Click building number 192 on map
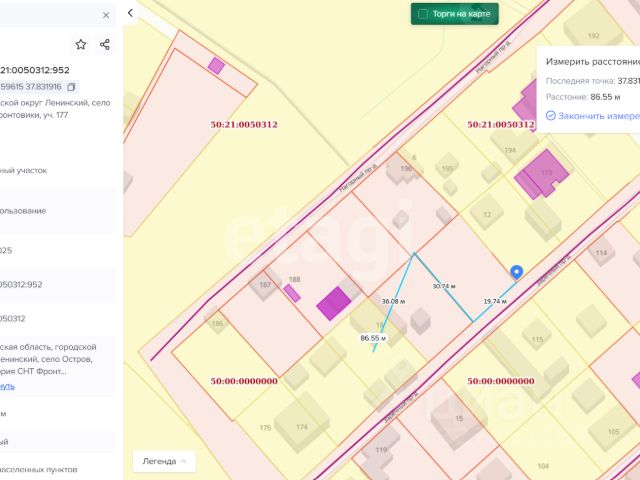The height and width of the screenshot is (480, 640). tap(593, 36)
